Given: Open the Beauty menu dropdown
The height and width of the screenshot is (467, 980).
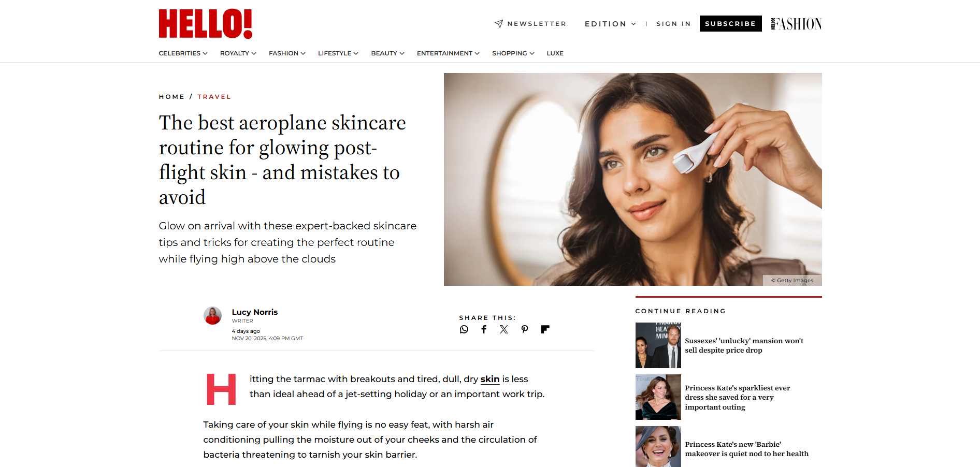Looking at the screenshot, I should coord(387,53).
